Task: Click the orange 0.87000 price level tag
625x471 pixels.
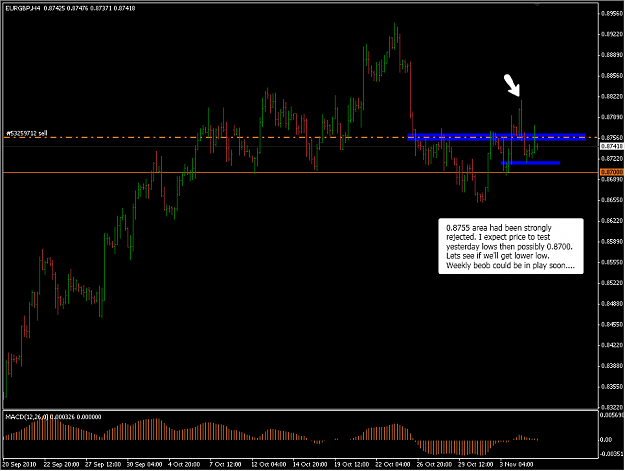Action: click(611, 172)
